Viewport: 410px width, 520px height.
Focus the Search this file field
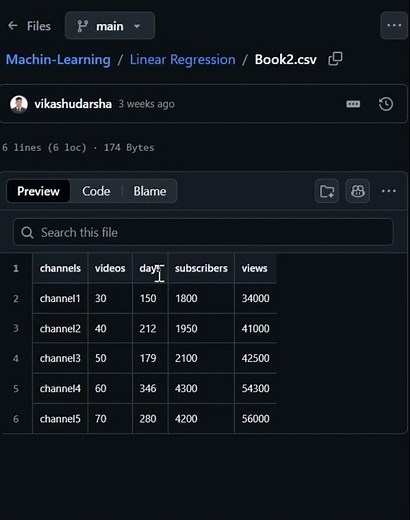(203, 232)
